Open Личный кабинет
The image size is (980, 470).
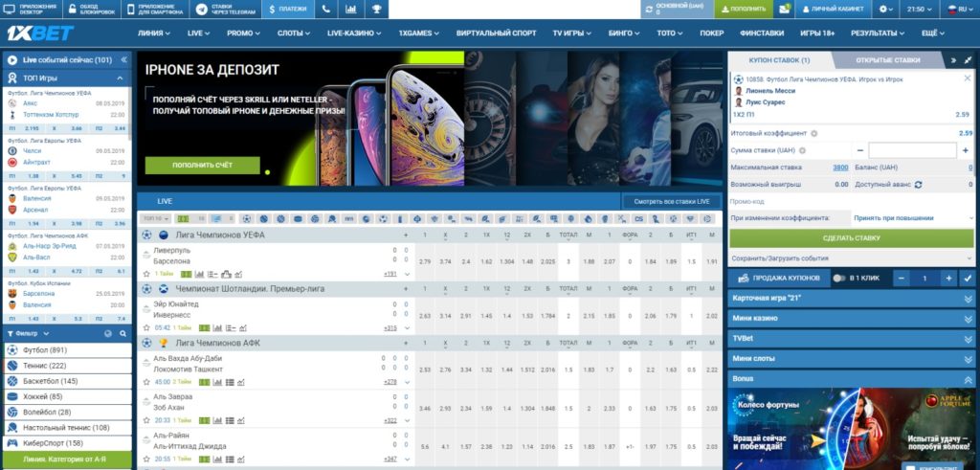coord(834,10)
